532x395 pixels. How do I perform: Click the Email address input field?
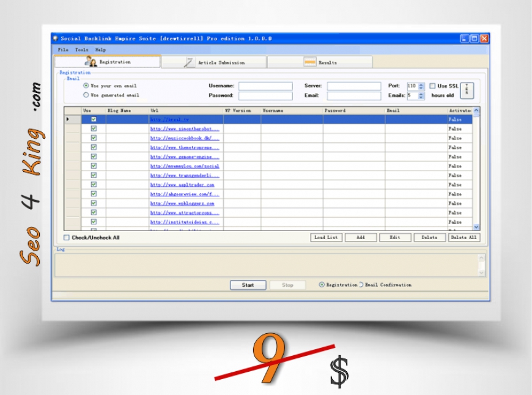(x=354, y=96)
